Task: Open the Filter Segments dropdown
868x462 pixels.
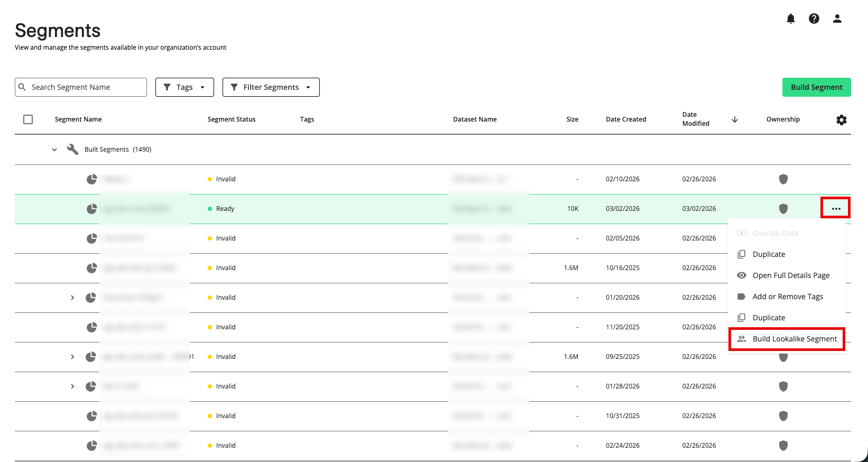Action: tap(271, 87)
